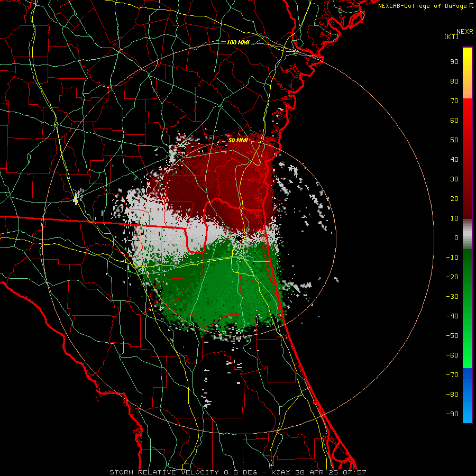Click the 50 NMI range ring label
476x476 pixels.
pyautogui.click(x=238, y=140)
